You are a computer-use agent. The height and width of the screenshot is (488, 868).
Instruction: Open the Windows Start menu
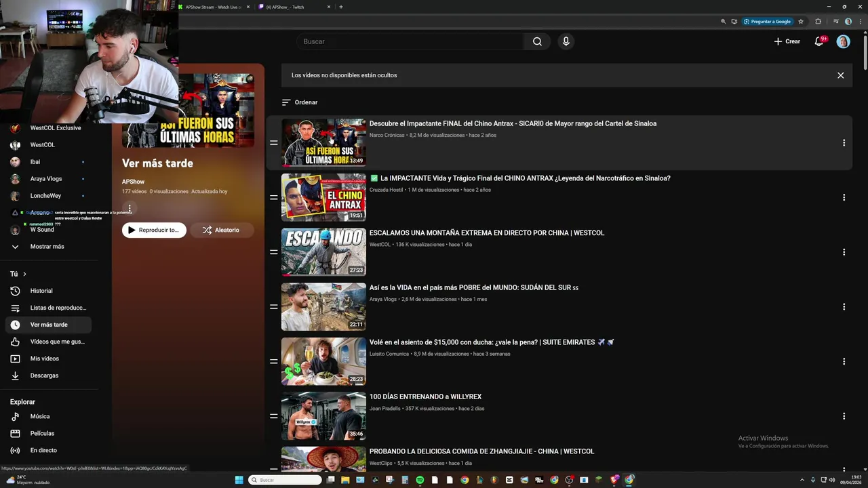[x=239, y=480]
